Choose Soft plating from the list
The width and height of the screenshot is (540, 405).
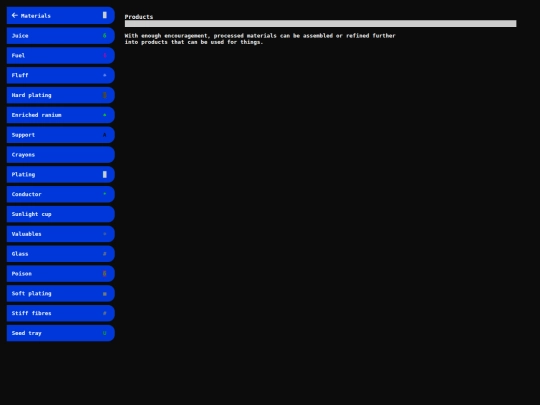tap(61, 293)
